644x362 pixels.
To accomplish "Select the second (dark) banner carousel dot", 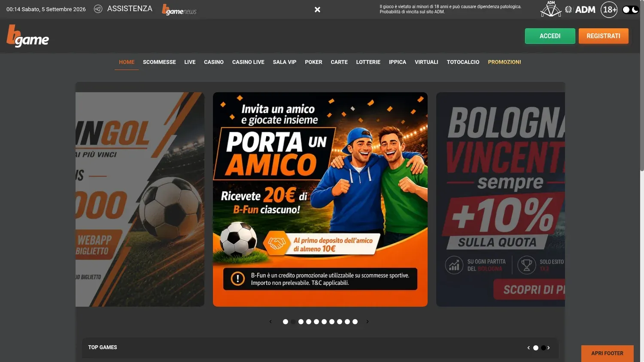I will (293, 322).
